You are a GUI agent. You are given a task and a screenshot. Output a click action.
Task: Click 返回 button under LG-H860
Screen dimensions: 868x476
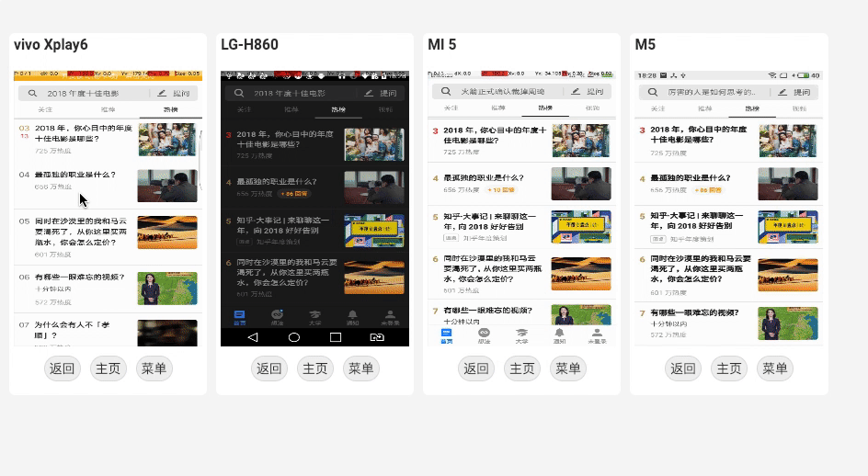pos(269,368)
